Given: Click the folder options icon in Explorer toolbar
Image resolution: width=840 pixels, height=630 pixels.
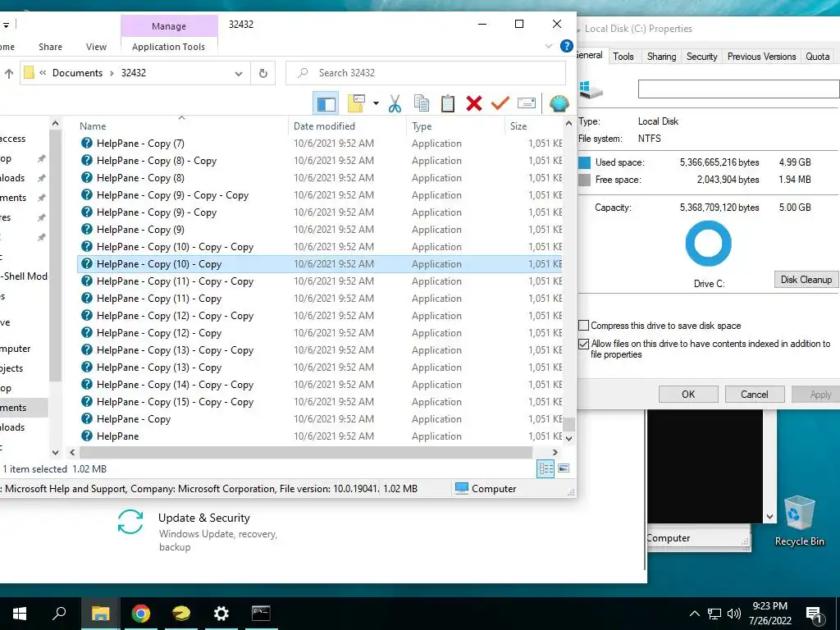Looking at the screenshot, I should (x=356, y=103).
